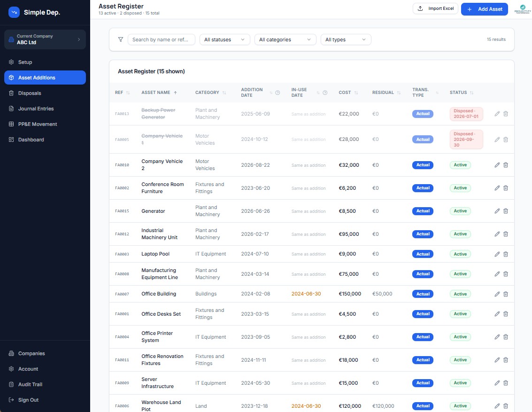The image size is (532, 412).
Task: Click the FA0010 reference cell
Action: click(x=122, y=165)
